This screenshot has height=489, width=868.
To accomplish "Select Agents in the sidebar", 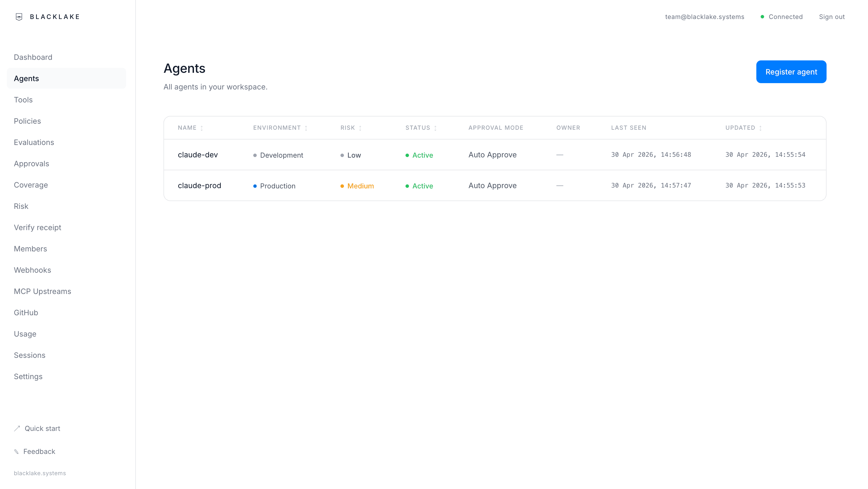I will 66,79.
